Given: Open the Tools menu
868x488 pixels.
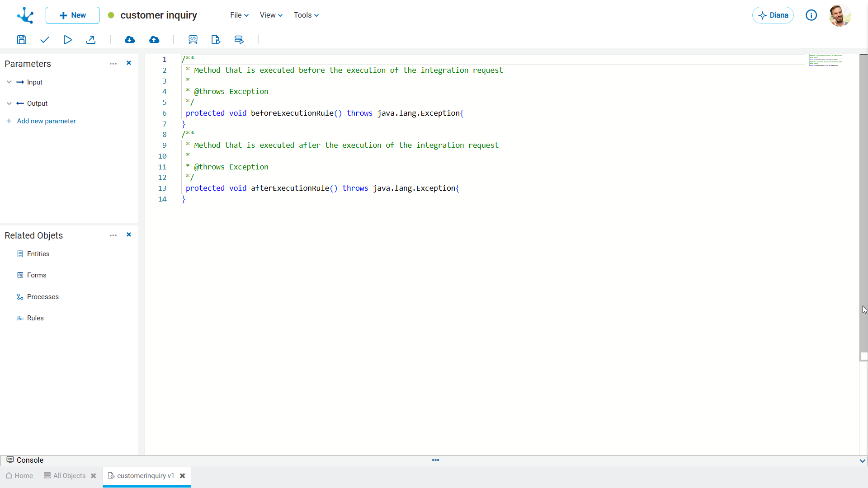Looking at the screenshot, I should click(306, 15).
